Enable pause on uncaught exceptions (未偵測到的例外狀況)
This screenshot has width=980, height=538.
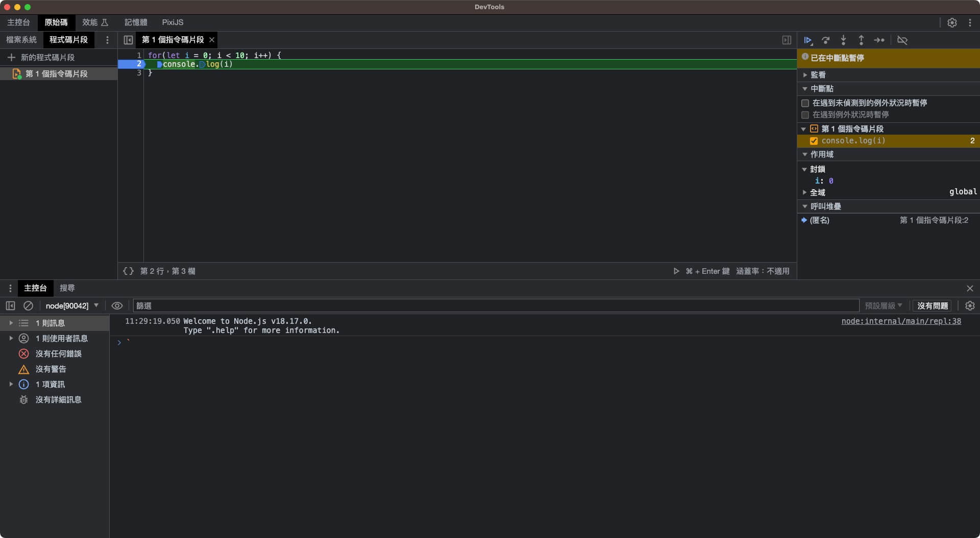tap(805, 103)
